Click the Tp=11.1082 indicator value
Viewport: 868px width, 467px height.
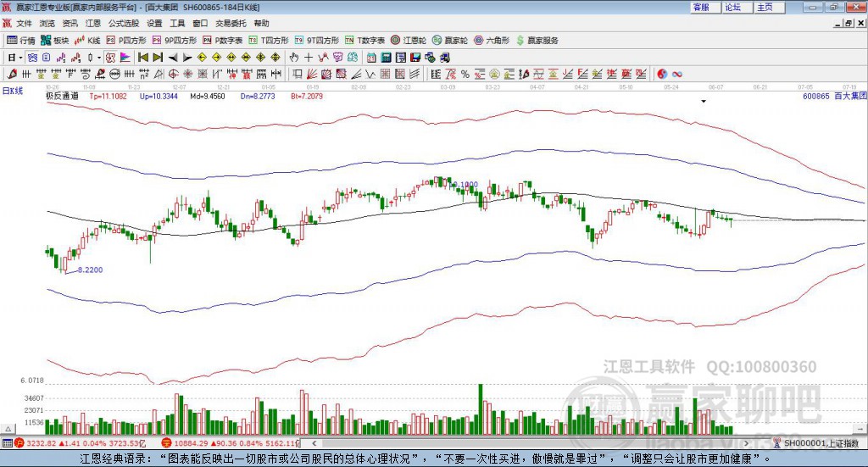click(108, 97)
